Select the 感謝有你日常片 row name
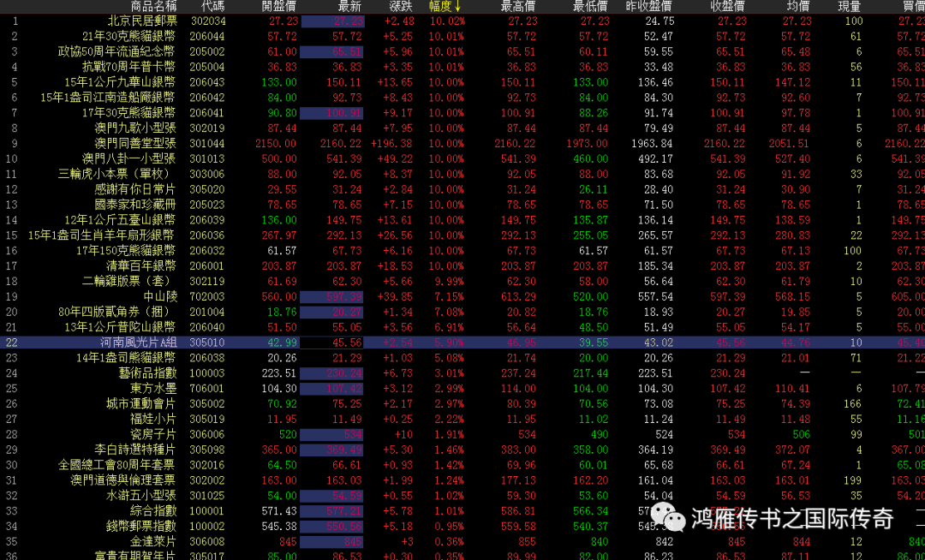 135,189
